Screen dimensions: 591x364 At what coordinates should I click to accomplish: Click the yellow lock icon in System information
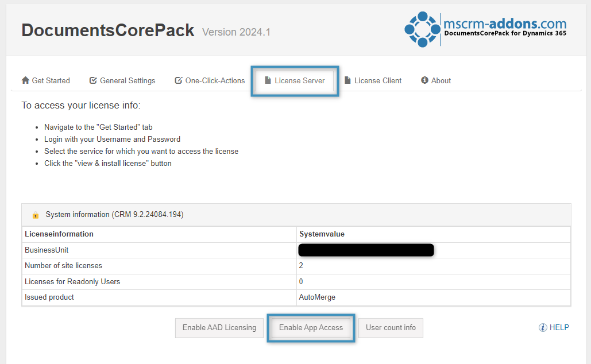coord(36,215)
